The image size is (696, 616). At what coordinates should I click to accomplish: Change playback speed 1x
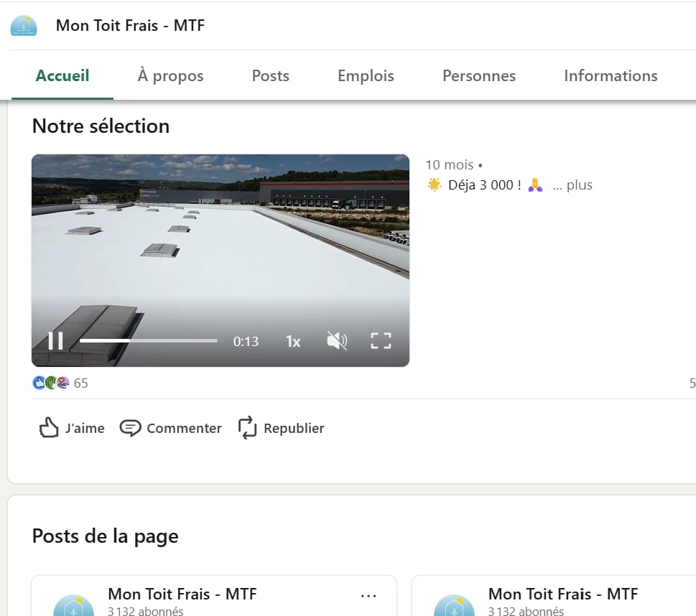click(x=293, y=341)
